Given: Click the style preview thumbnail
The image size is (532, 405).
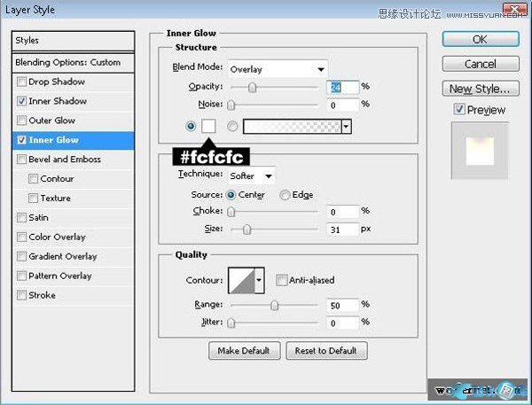Looking at the screenshot, I should pyautogui.click(x=480, y=149).
